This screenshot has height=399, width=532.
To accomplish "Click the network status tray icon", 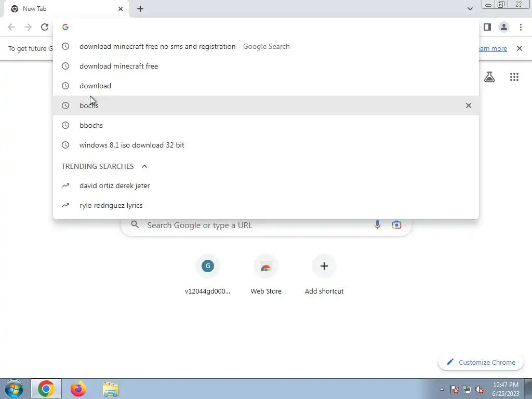I will (467, 389).
